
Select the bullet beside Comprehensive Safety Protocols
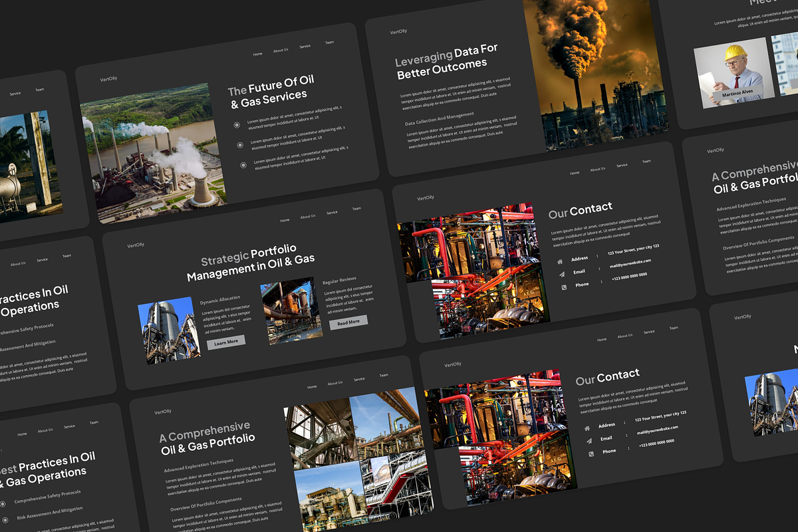click(3, 505)
